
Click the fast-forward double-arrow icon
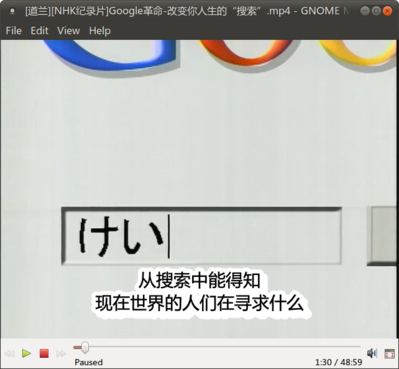(61, 353)
